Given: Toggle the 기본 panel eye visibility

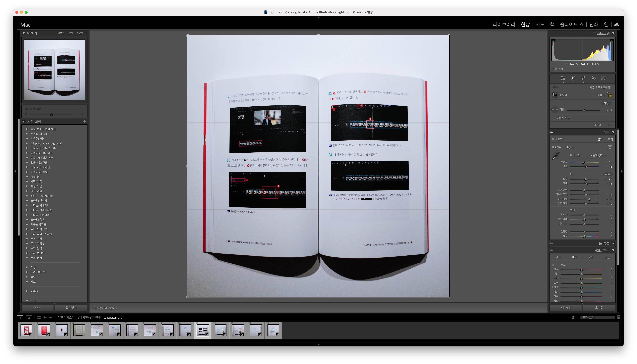Looking at the screenshot, I should (x=552, y=132).
